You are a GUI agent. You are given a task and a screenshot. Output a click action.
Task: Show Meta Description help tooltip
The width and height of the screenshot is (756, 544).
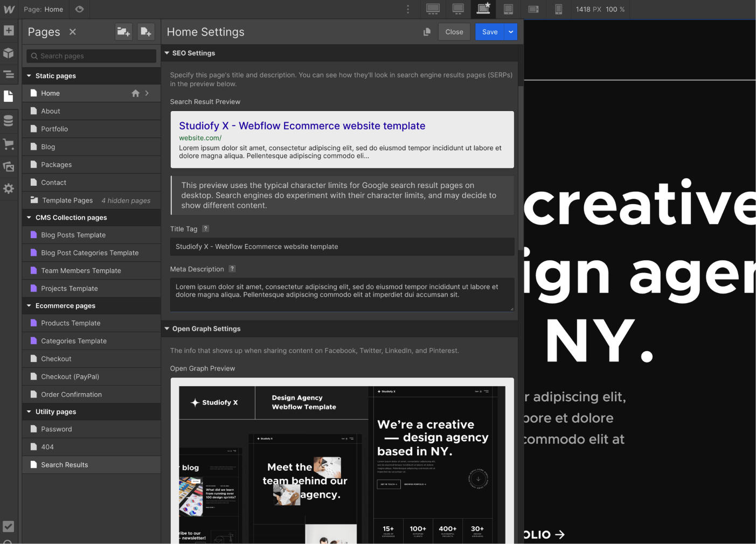[x=232, y=269]
